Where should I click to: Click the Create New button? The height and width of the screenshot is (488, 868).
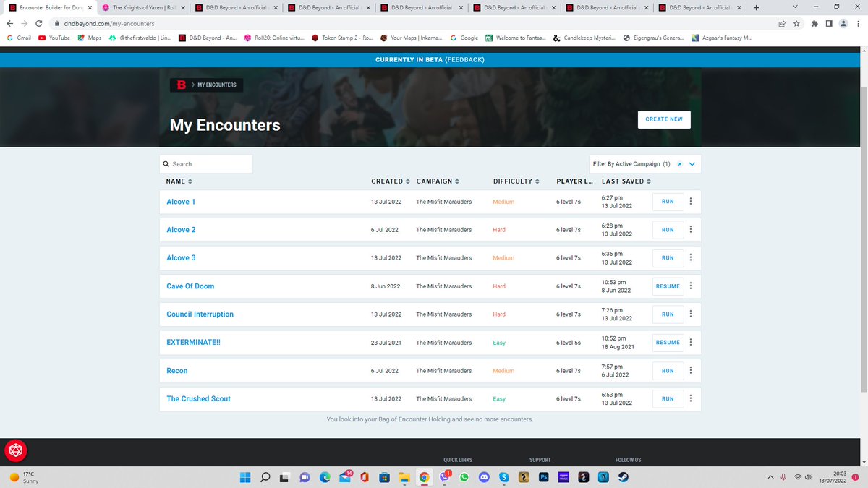(664, 119)
